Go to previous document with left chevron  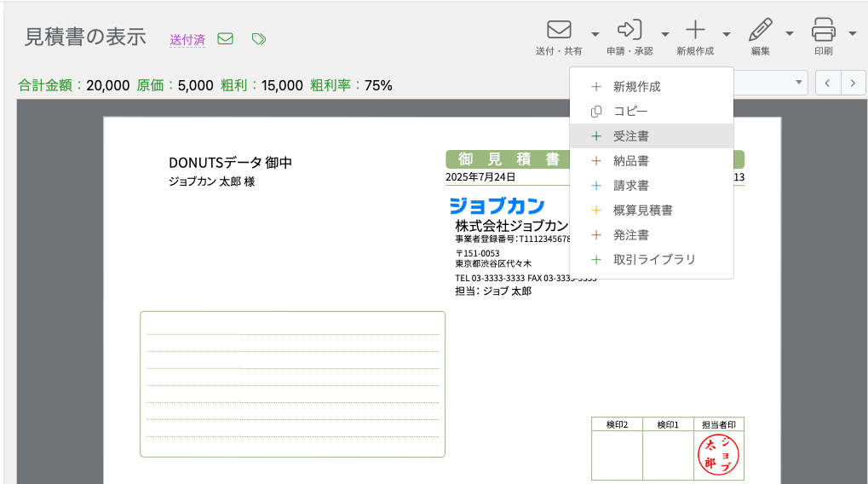pos(828,83)
